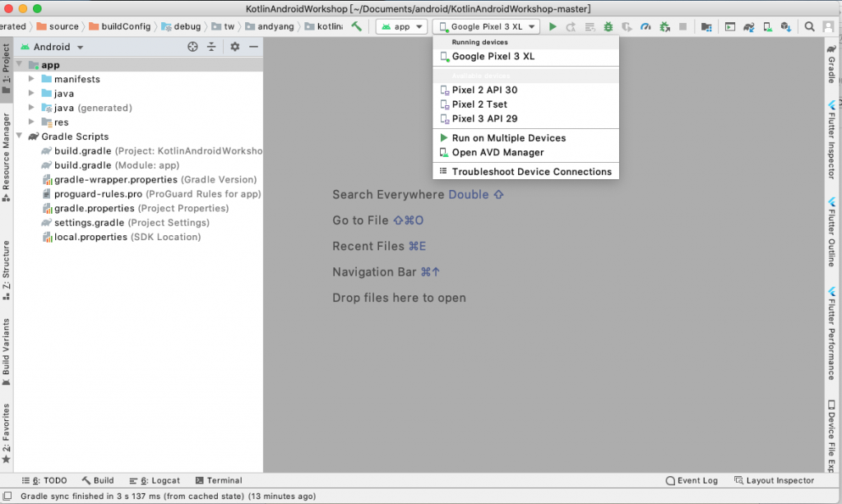Select Pixel 3 API 29 device
The height and width of the screenshot is (504, 842).
(525, 118)
